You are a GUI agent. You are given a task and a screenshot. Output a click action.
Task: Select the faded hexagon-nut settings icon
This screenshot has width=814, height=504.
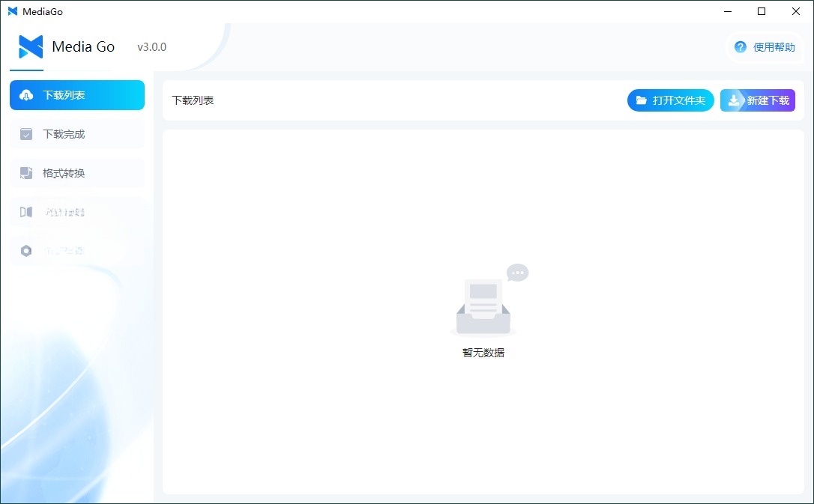click(26, 251)
